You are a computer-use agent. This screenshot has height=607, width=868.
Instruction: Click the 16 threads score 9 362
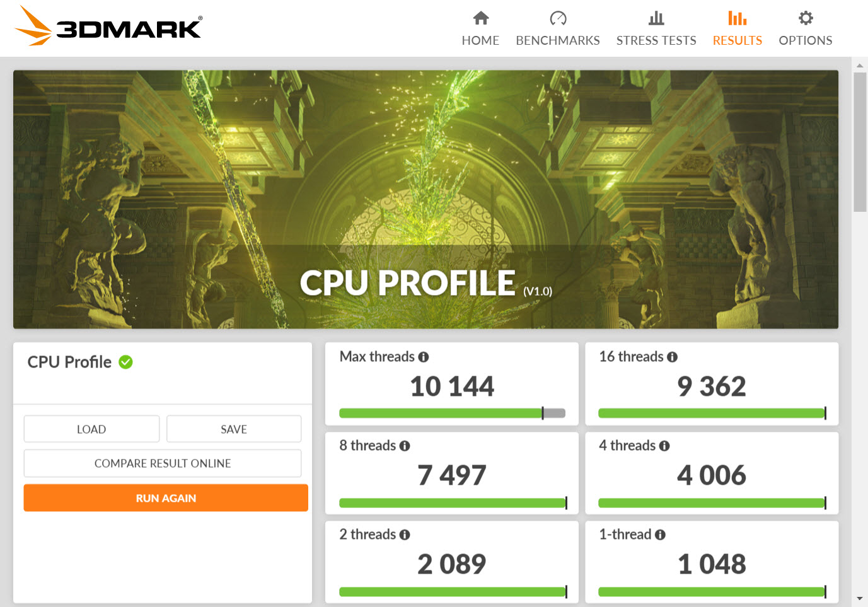[712, 386]
